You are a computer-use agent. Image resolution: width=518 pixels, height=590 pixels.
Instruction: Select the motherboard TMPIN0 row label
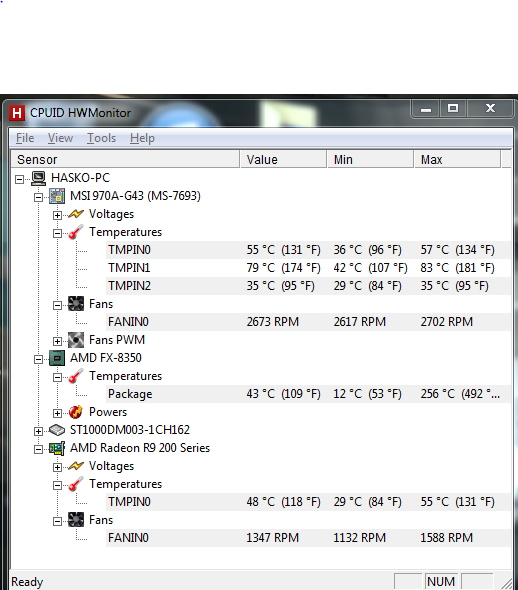[x=129, y=250]
